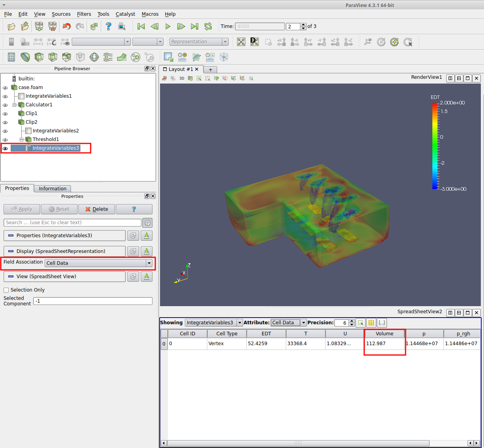
Task: Switch to the Information tab
Action: tap(52, 189)
